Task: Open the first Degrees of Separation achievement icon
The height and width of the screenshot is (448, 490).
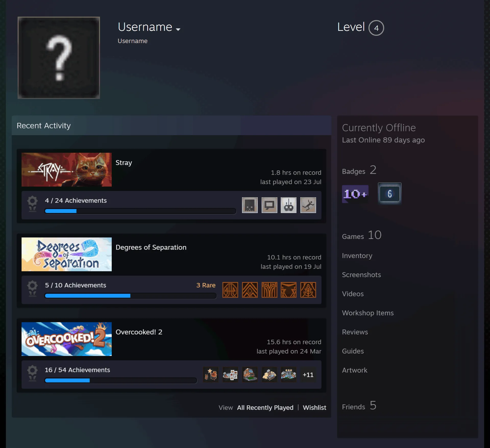Action: (x=230, y=290)
